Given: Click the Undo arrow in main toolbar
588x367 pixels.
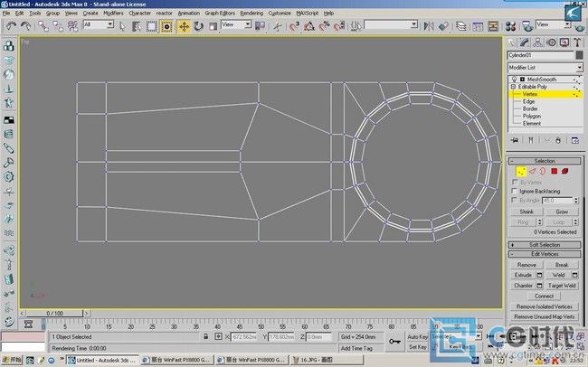Looking at the screenshot, I should tap(11, 26).
